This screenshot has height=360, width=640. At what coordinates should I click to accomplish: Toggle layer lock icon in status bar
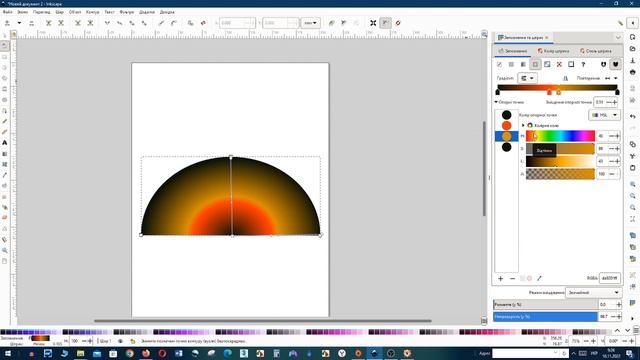pos(133,341)
